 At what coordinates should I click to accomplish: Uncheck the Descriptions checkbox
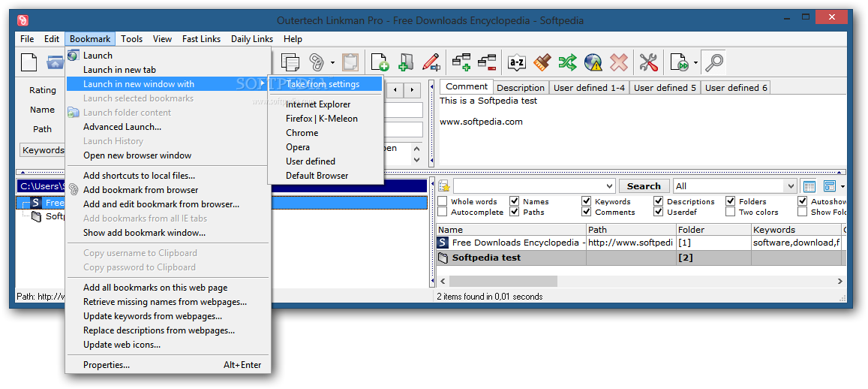(658, 201)
